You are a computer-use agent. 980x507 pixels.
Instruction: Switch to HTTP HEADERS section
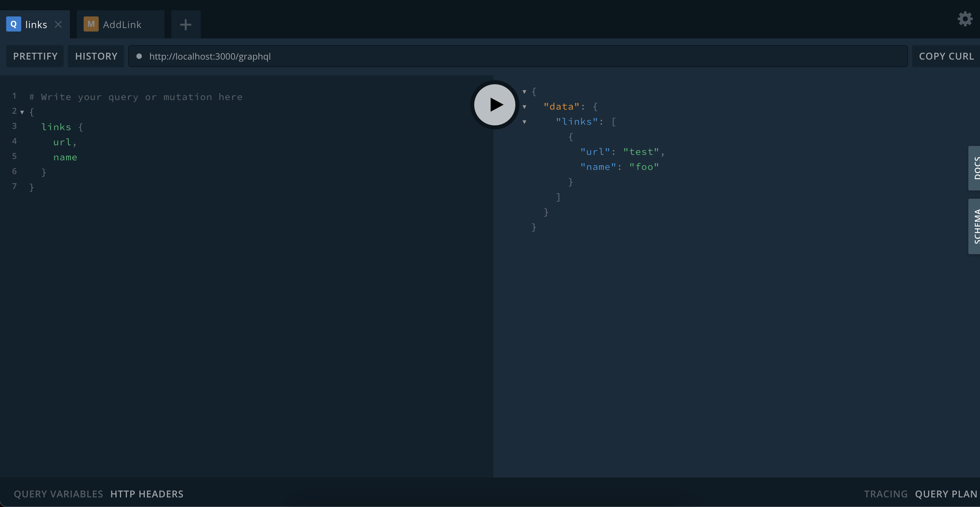pyautogui.click(x=146, y=494)
